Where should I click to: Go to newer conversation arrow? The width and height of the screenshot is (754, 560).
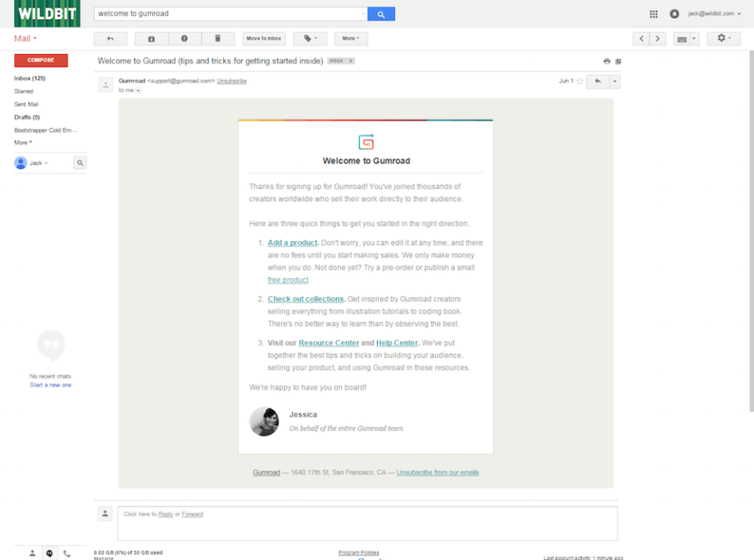click(641, 38)
